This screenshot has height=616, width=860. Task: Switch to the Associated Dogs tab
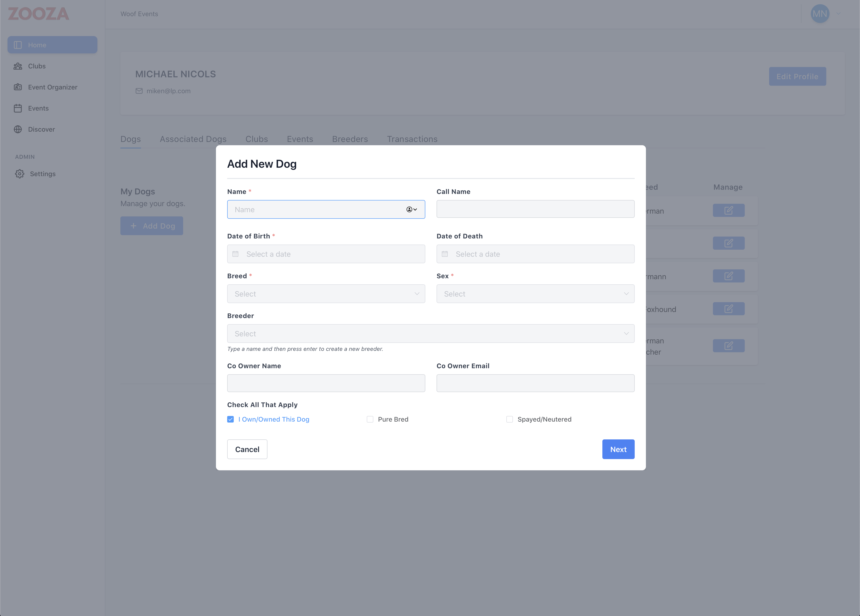[x=193, y=139]
